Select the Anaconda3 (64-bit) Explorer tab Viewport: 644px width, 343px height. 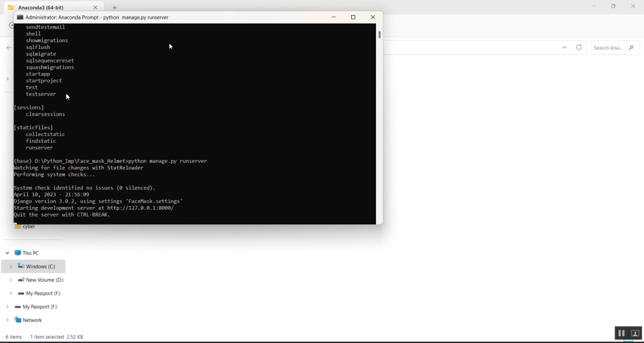(53, 7)
